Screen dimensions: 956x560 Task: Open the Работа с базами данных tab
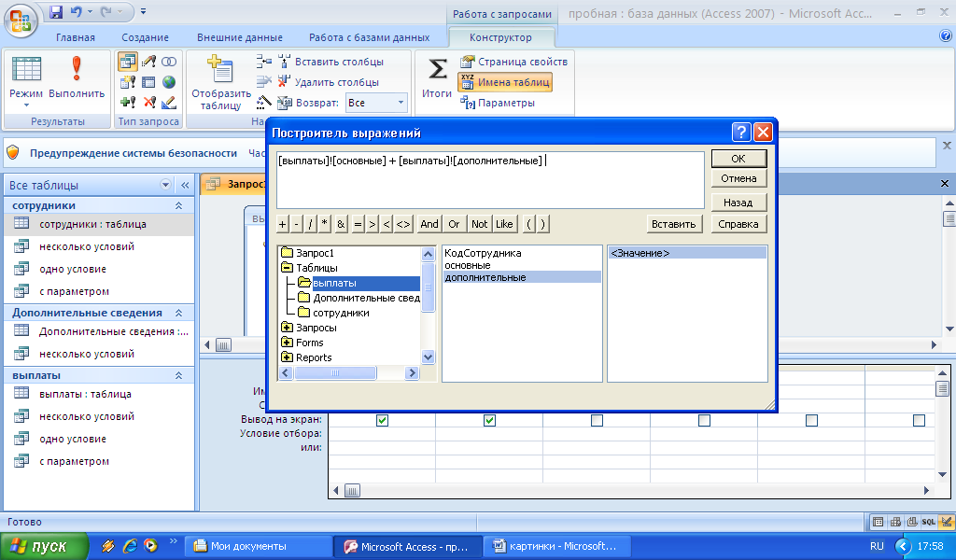tap(370, 37)
